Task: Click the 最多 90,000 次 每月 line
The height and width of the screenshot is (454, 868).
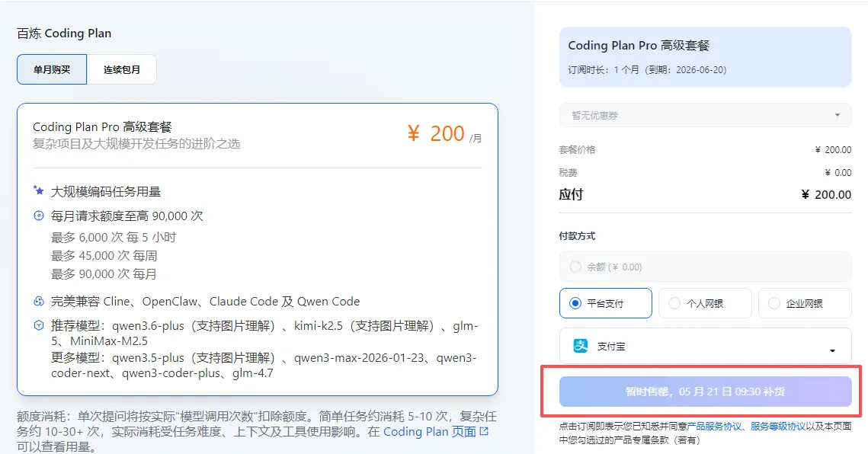Action: (104, 274)
